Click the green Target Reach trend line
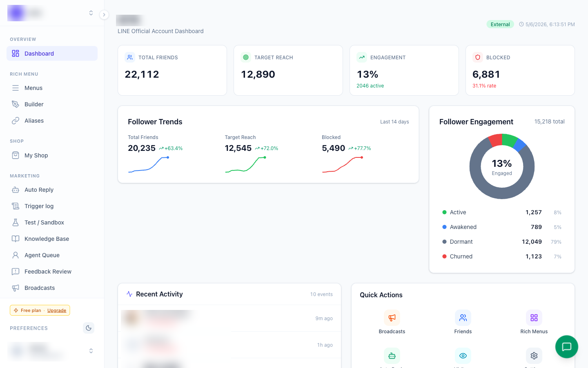This screenshot has width=588, height=368. (x=245, y=165)
